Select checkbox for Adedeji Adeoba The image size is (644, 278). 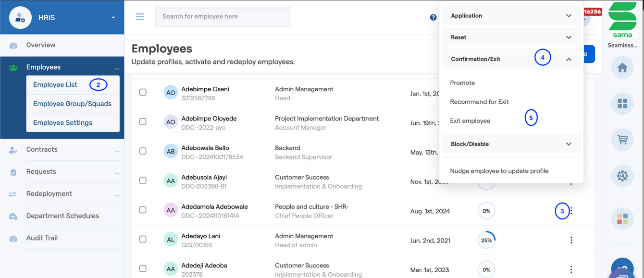pyautogui.click(x=143, y=268)
